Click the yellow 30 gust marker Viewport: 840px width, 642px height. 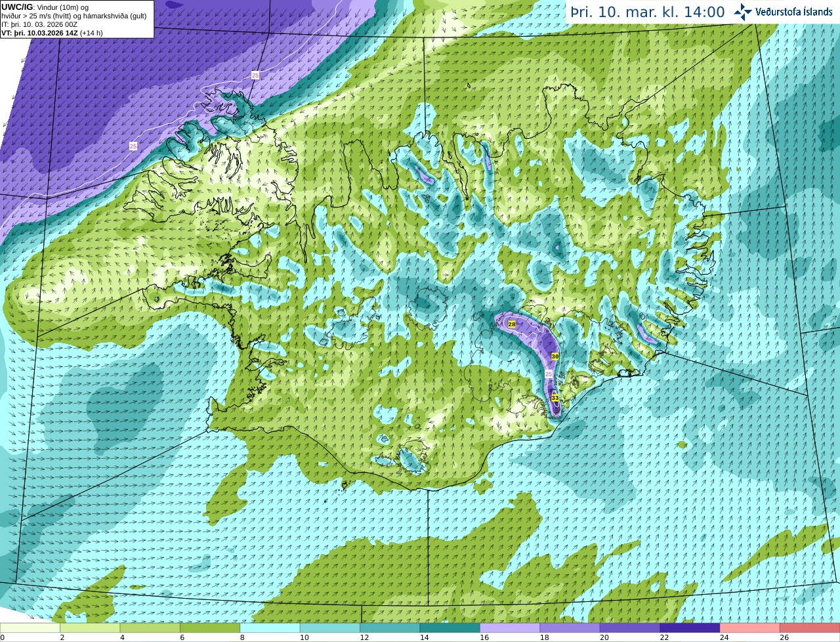click(x=555, y=356)
